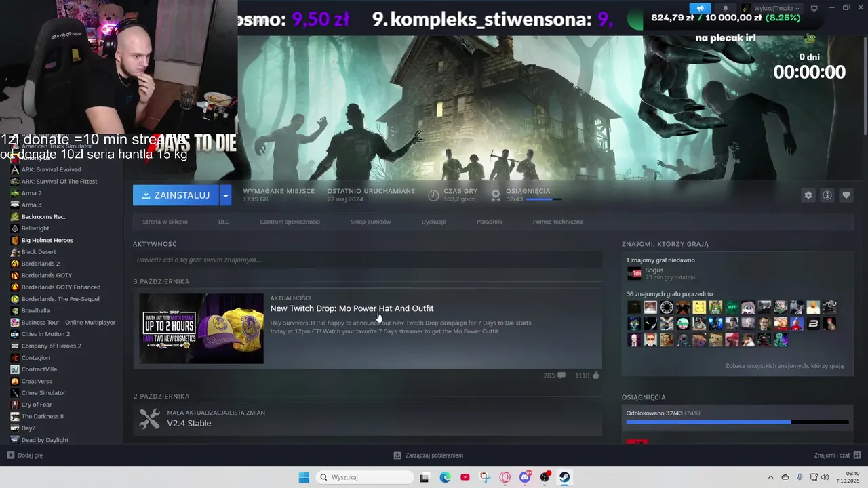Open Steam icon on taskbar
This screenshot has width=868, height=488.
[x=564, y=477]
